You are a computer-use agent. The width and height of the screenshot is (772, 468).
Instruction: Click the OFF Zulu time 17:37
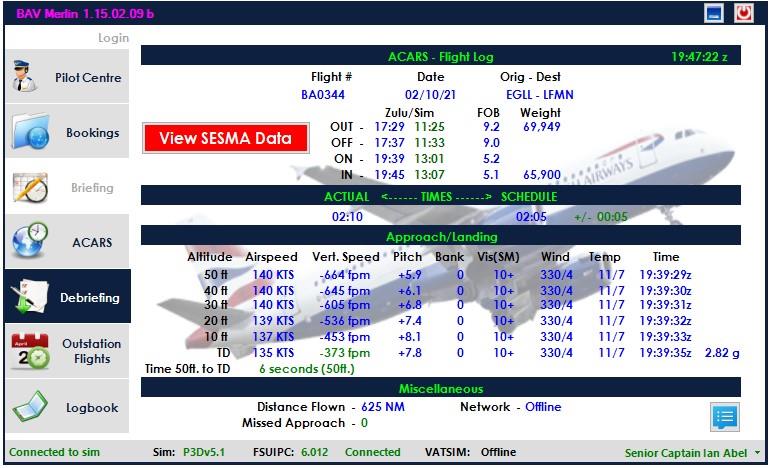click(x=389, y=143)
